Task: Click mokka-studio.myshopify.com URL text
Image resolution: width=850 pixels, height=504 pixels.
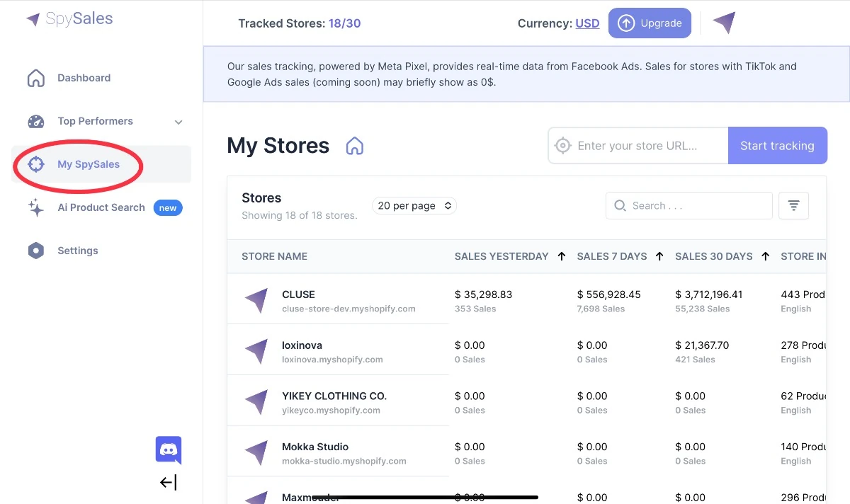Action: coord(344,461)
